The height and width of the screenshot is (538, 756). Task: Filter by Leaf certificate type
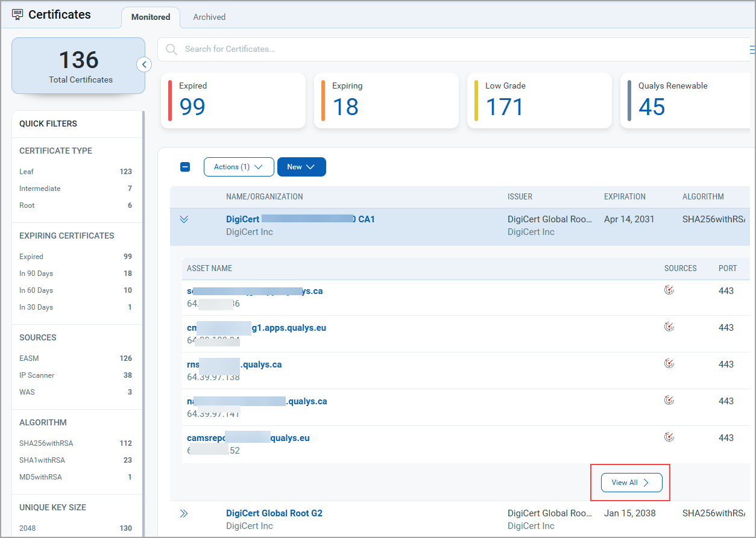[27, 172]
